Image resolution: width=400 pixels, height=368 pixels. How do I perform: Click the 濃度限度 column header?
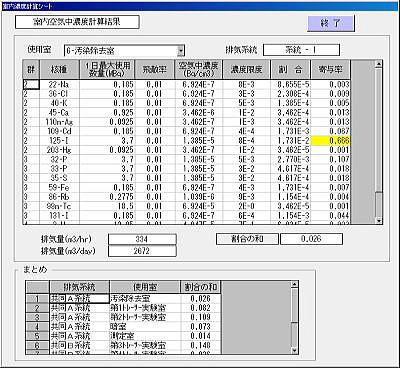coord(246,69)
